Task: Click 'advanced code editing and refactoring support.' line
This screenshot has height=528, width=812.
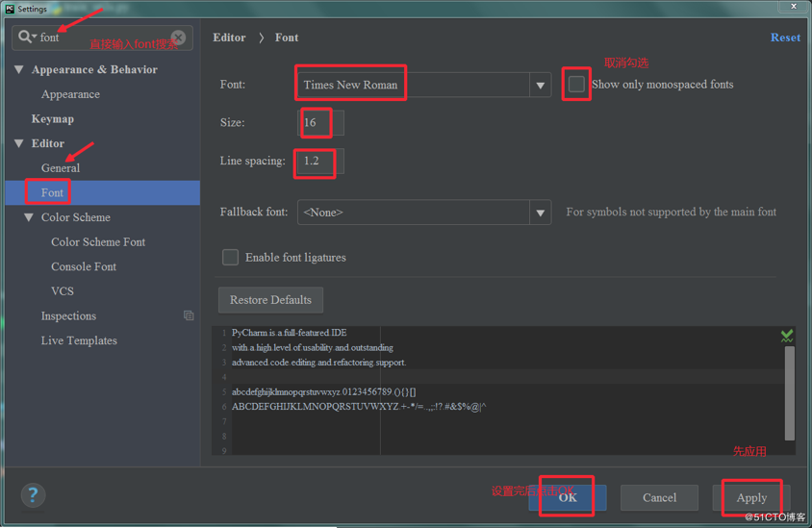Action: pyautogui.click(x=319, y=363)
